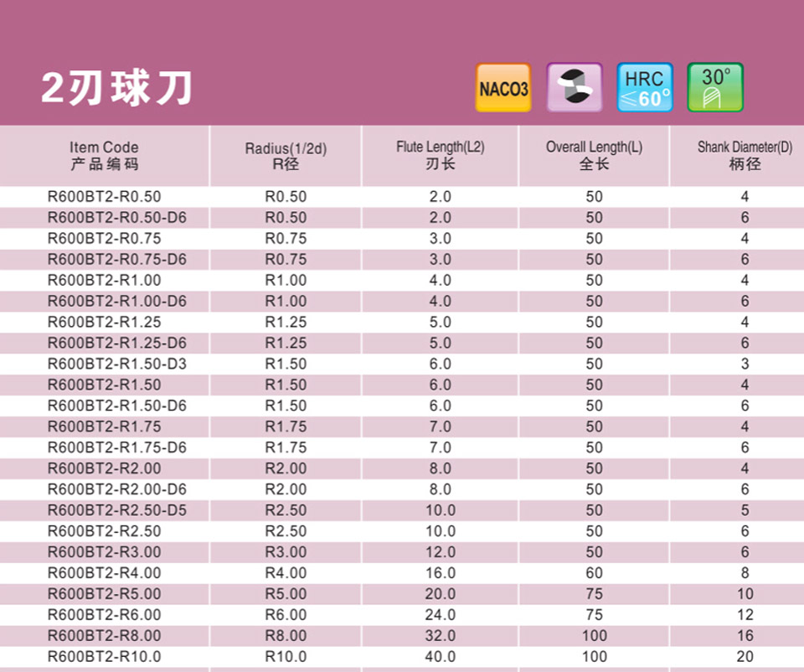Click the purple 2-flute cutter icon
Image resolution: width=804 pixels, height=672 pixels.
point(574,88)
